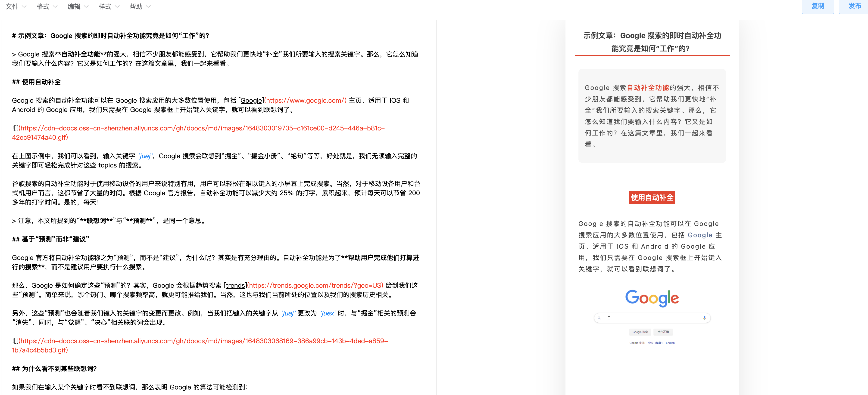Viewport: 868px width, 395px height.
Task: Follow the blue Google link in preview
Action: pos(700,235)
